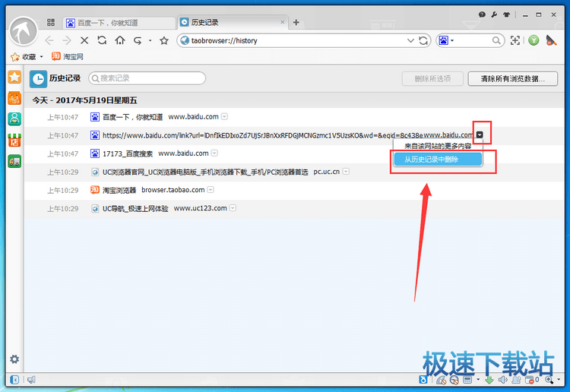The image size is (570, 392).
Task: Switch to the 百度一下，你就知道 tab
Action: (119, 23)
